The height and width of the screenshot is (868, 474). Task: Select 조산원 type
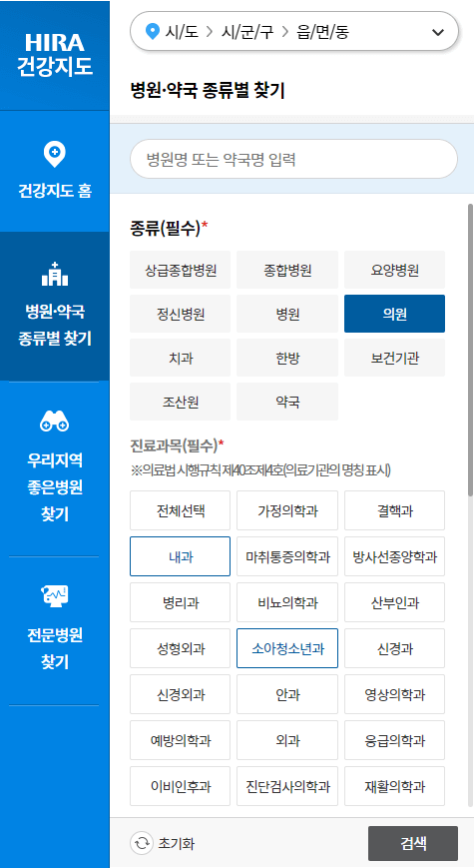(181, 402)
